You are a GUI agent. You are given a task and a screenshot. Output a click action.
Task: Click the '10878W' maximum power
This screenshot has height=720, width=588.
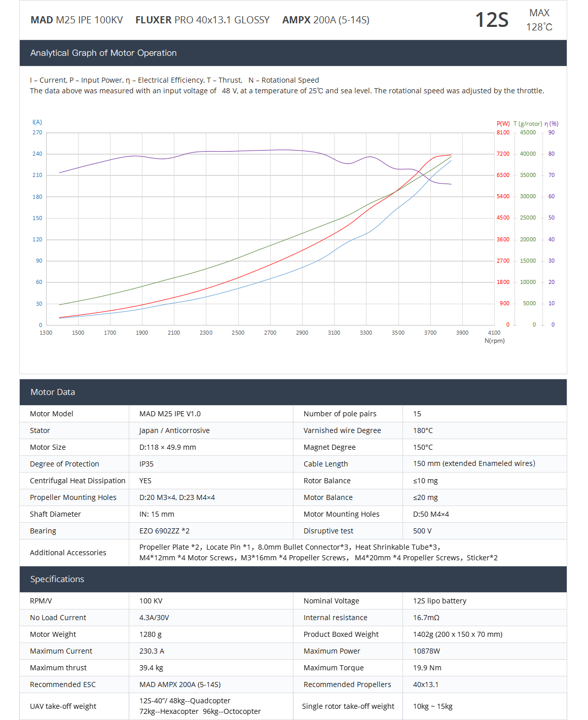(426, 651)
